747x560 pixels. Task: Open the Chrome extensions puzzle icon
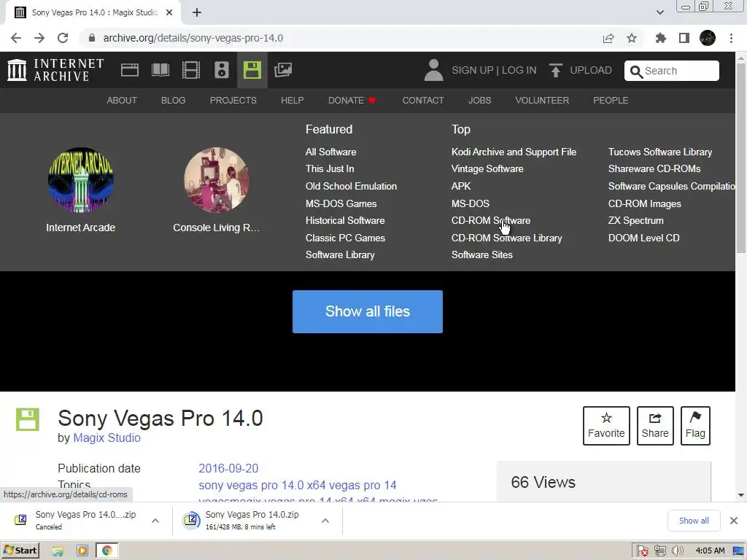pos(661,38)
